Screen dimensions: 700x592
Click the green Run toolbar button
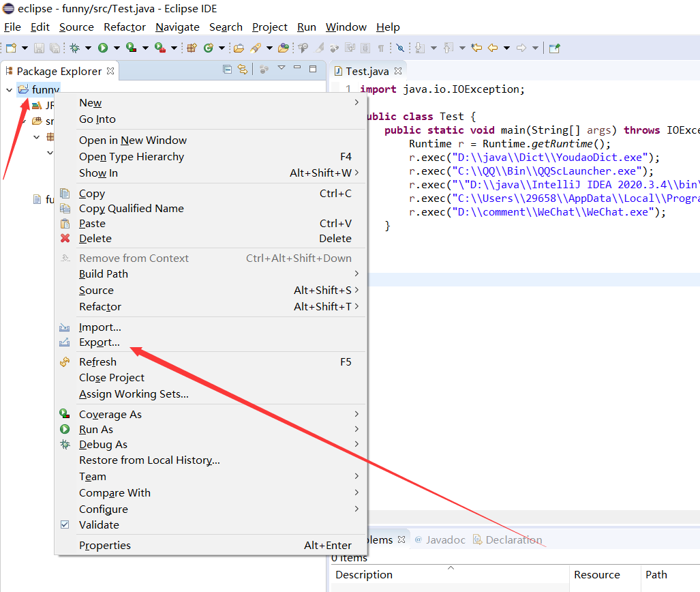pos(103,48)
